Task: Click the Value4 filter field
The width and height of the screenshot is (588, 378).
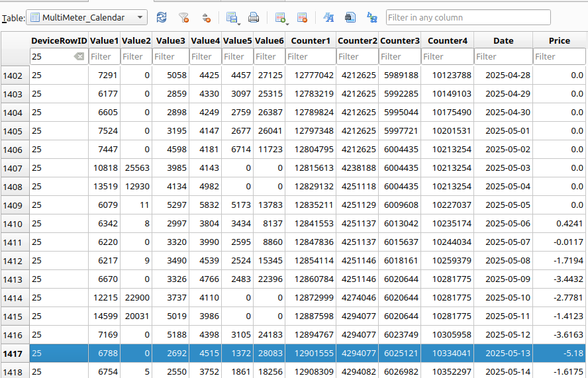Action: click(x=205, y=57)
